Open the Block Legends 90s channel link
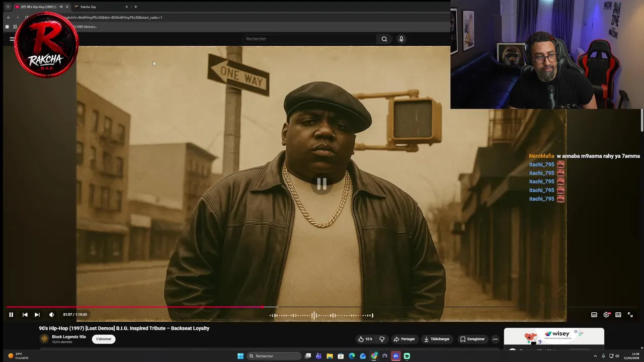644x362 pixels. tap(69, 337)
